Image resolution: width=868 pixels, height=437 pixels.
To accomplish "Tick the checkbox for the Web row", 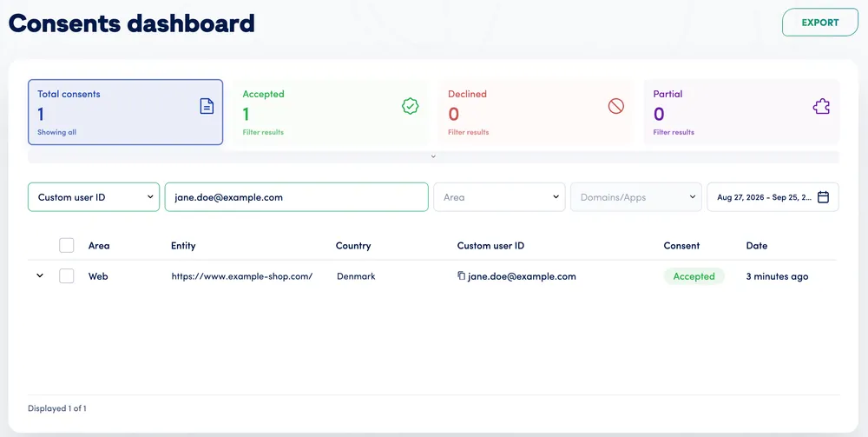I will [67, 275].
